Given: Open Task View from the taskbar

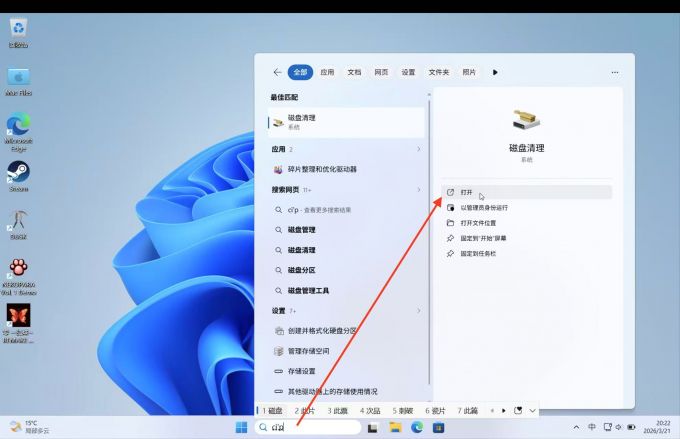Looking at the screenshot, I should 373,428.
